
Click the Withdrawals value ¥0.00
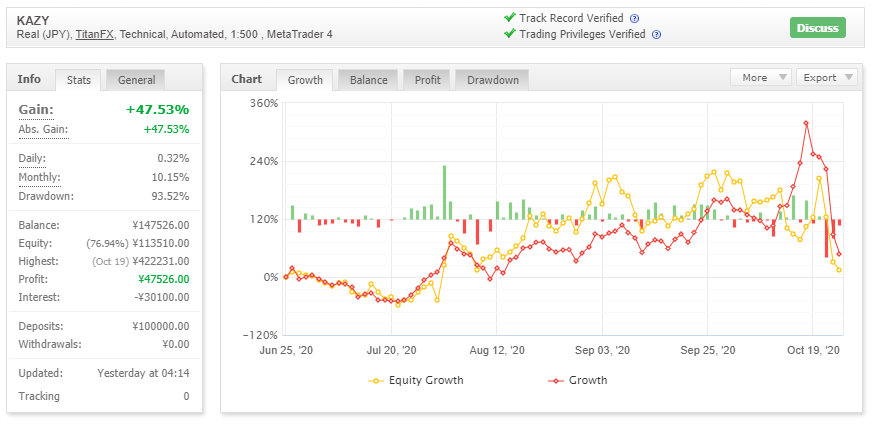click(176, 344)
